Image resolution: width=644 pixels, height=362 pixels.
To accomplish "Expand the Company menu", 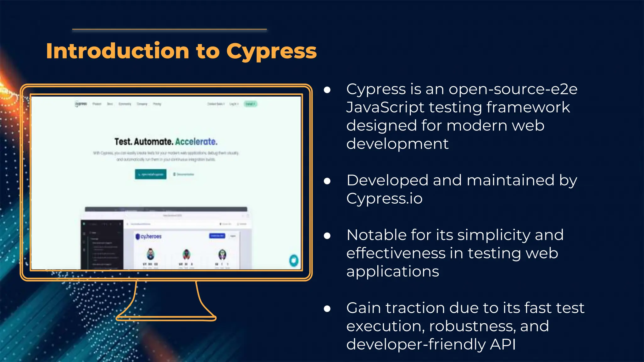I will 142,104.
